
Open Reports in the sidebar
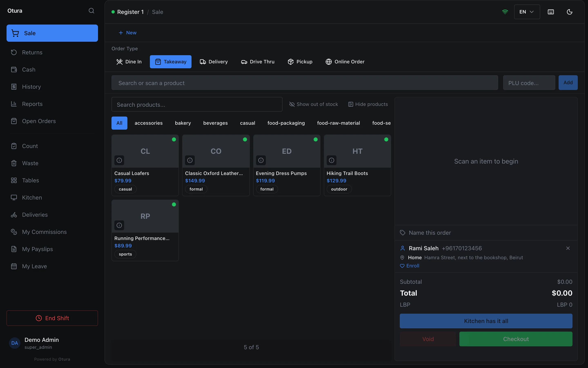tap(52, 104)
